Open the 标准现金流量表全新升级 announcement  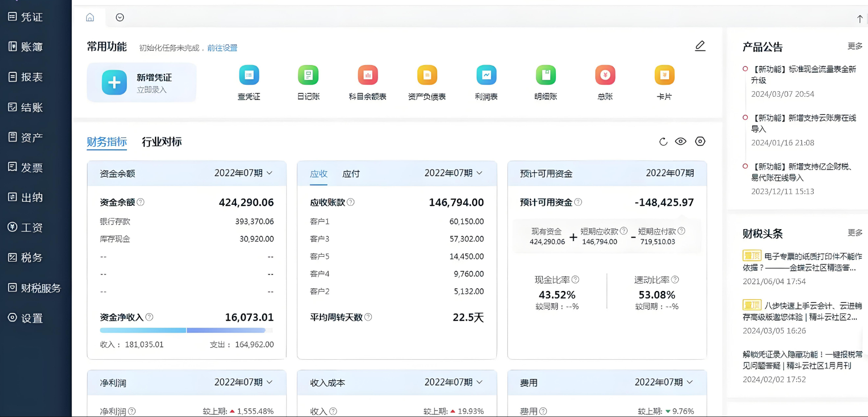(804, 75)
